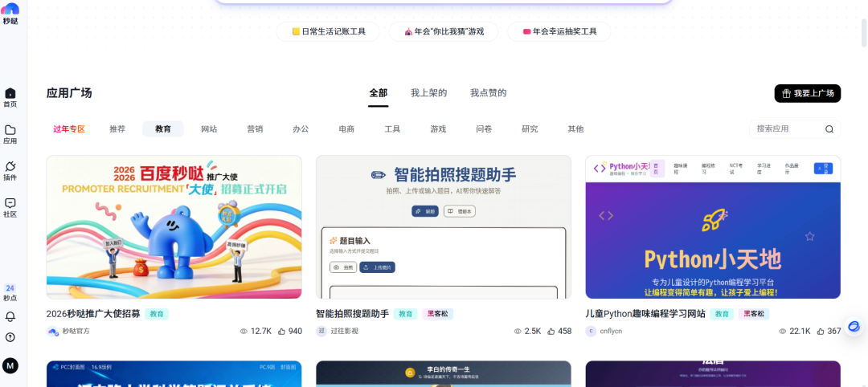Switch to the 我上架的 tab
Image resolution: width=868 pixels, height=387 pixels.
(x=428, y=93)
